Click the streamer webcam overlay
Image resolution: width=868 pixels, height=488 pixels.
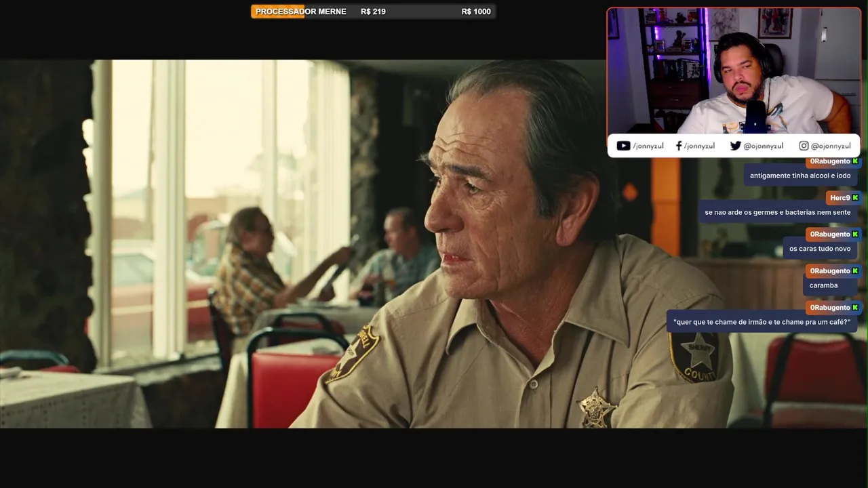pyautogui.click(x=734, y=71)
